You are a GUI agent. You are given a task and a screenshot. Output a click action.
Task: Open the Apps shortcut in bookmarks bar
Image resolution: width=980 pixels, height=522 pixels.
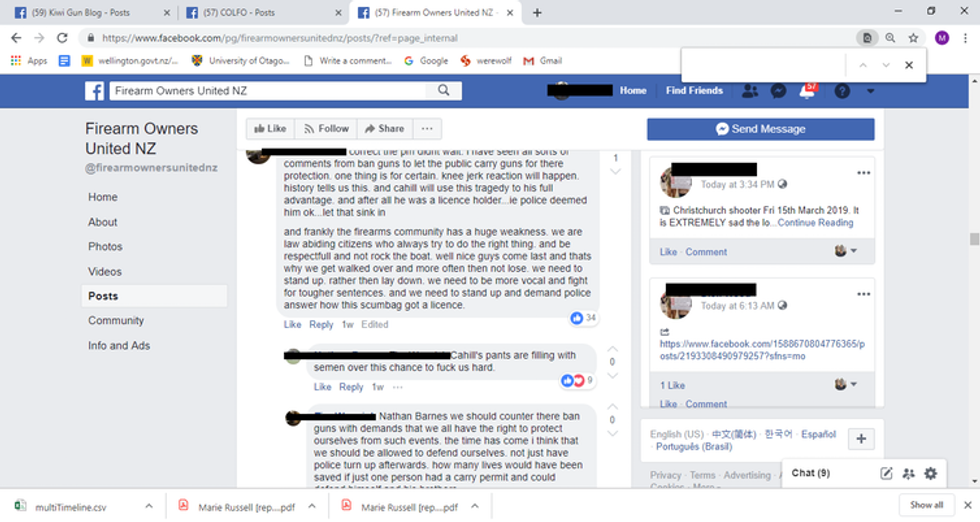[x=29, y=61]
